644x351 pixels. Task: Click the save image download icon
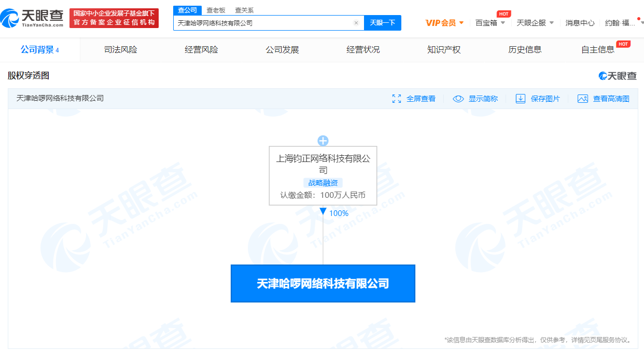[x=521, y=99]
